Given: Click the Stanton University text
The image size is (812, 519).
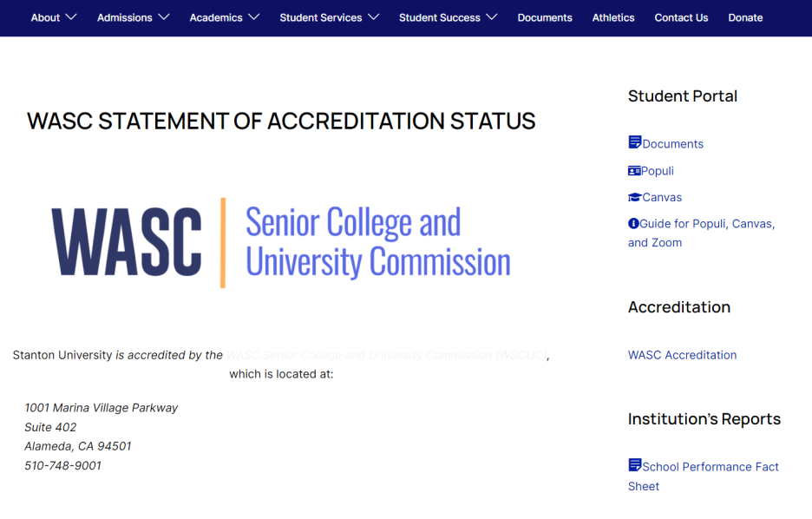Looking at the screenshot, I should coord(62,355).
